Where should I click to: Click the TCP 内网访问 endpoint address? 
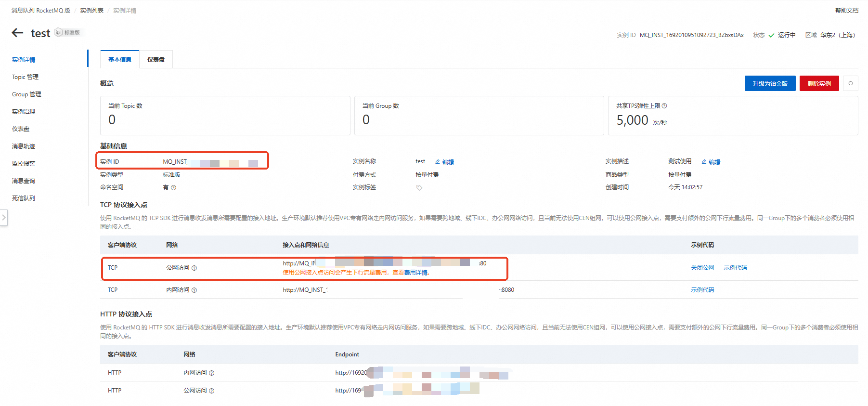(399, 290)
